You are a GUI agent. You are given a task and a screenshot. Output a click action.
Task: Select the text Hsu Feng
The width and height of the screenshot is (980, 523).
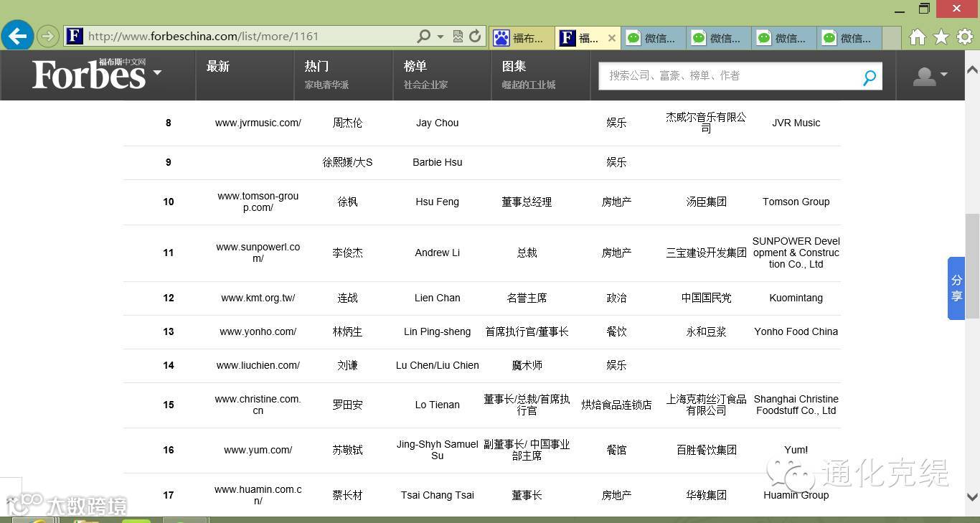(438, 202)
